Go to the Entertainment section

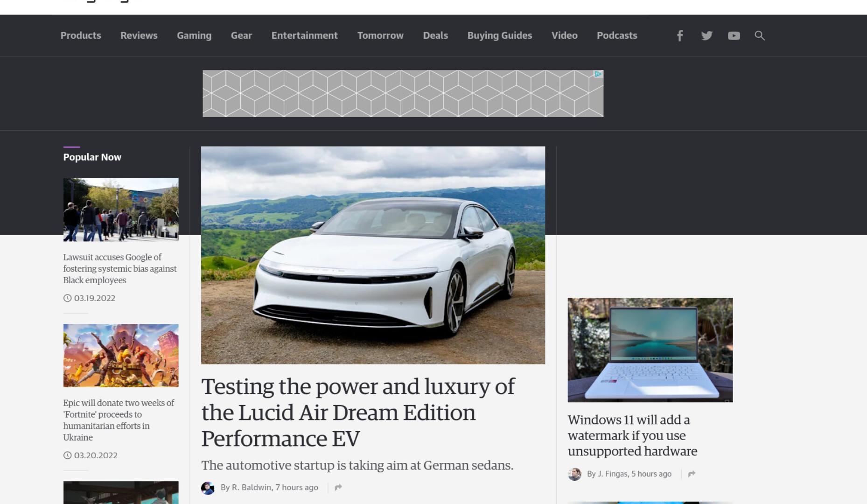click(305, 35)
